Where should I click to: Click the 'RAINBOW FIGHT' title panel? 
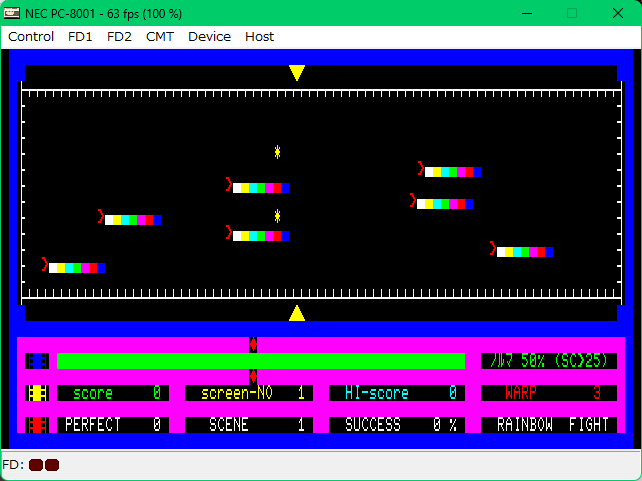click(x=549, y=425)
